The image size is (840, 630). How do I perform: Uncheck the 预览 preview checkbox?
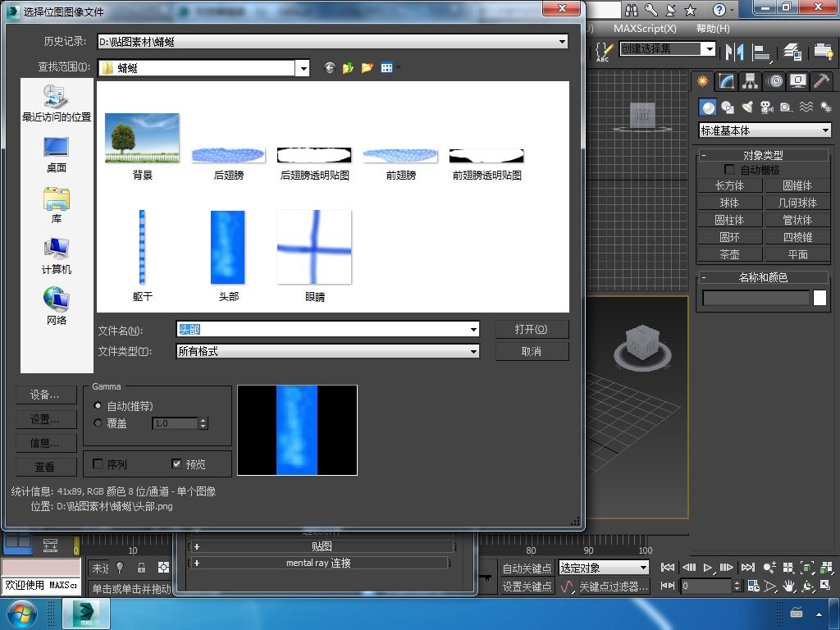point(177,464)
